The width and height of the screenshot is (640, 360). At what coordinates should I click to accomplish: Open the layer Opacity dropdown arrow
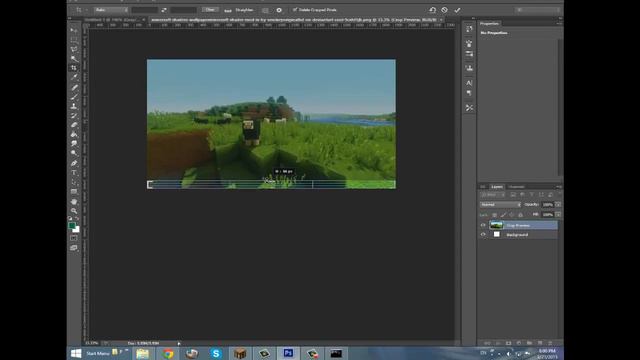[558, 204]
